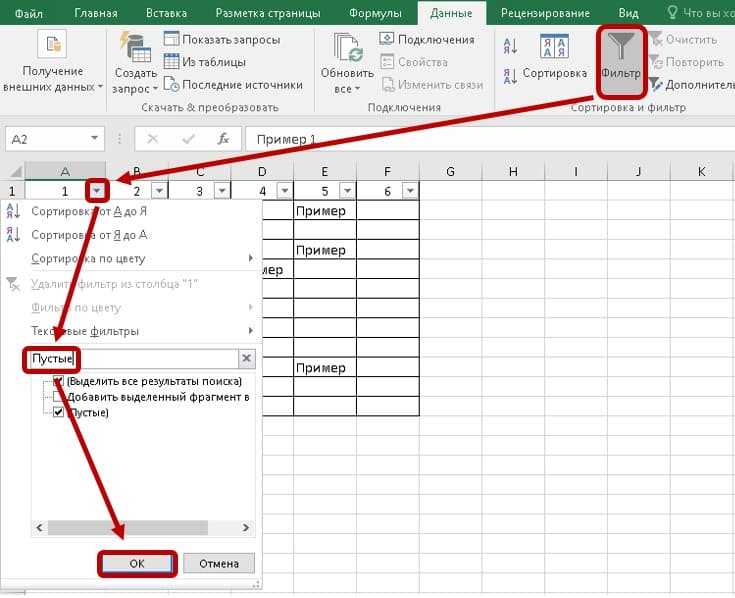Screen dimensions: 735x598
Task: Open filter dropdown in column A header
Action: tap(96, 190)
